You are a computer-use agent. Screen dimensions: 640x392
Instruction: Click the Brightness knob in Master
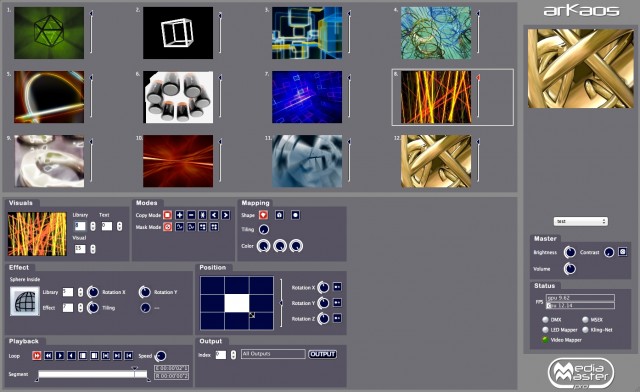569,252
